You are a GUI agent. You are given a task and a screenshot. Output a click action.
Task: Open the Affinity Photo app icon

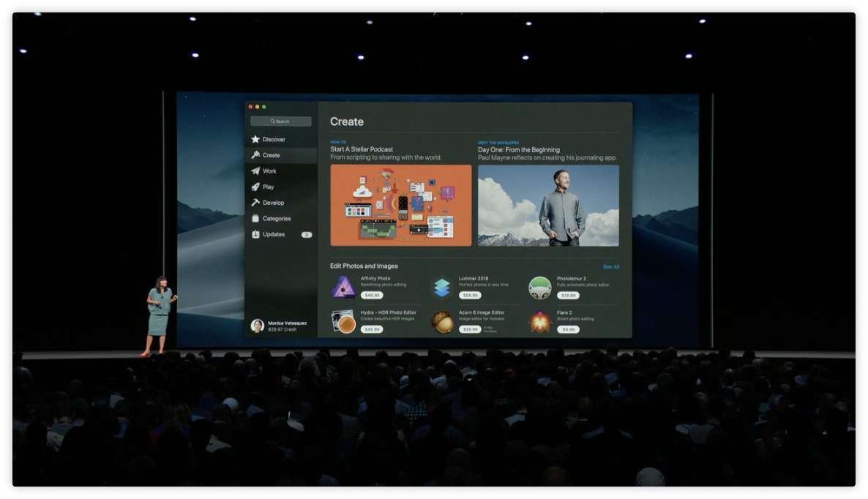(x=343, y=288)
